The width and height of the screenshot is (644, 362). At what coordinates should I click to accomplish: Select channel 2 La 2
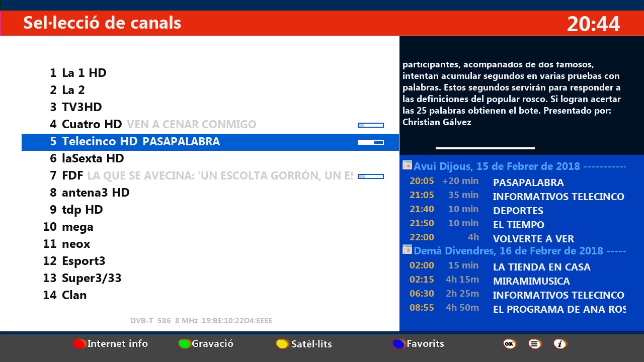pyautogui.click(x=210, y=90)
